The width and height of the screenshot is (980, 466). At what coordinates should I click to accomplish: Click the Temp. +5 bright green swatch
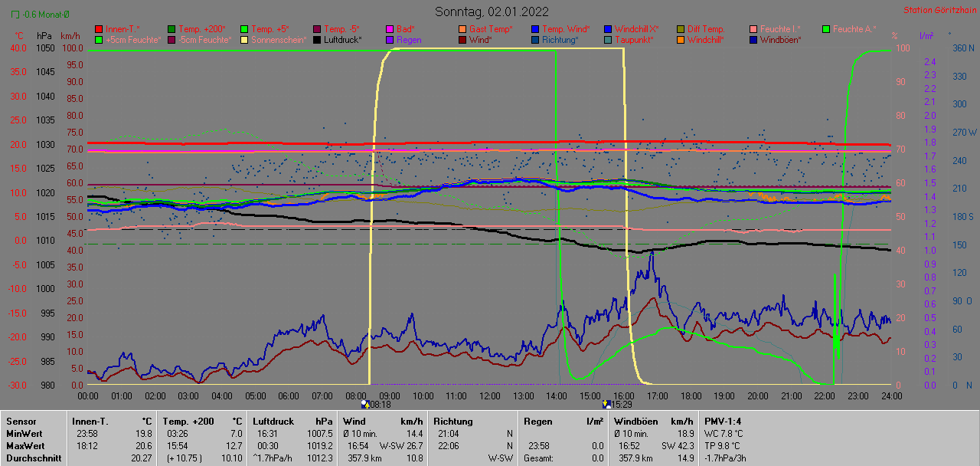click(x=244, y=28)
